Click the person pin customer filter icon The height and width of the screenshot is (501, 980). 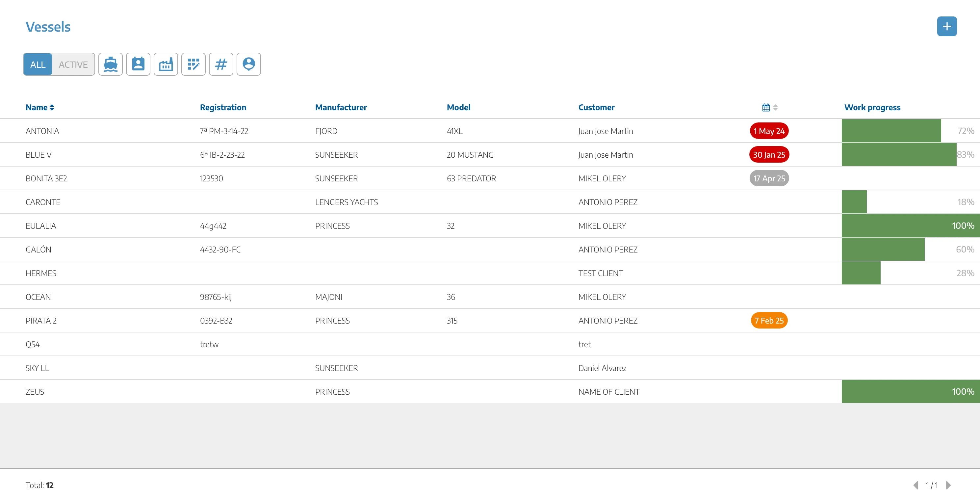[248, 64]
